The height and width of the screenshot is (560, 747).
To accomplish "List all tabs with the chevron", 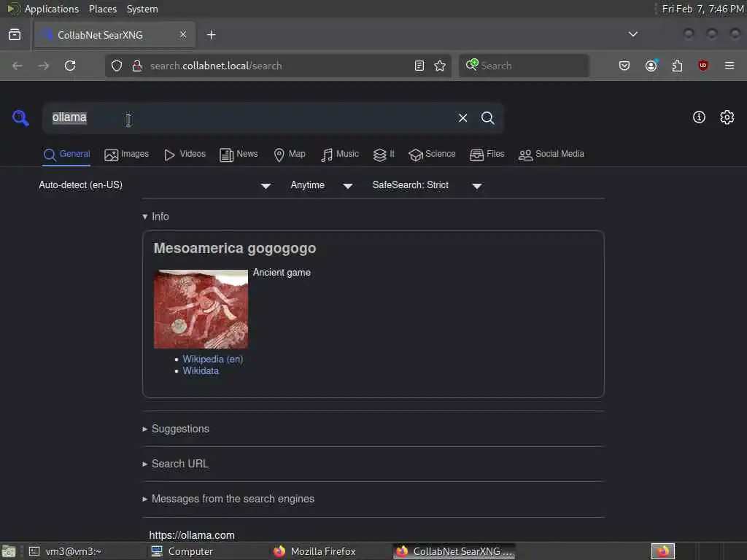I will click(x=632, y=34).
